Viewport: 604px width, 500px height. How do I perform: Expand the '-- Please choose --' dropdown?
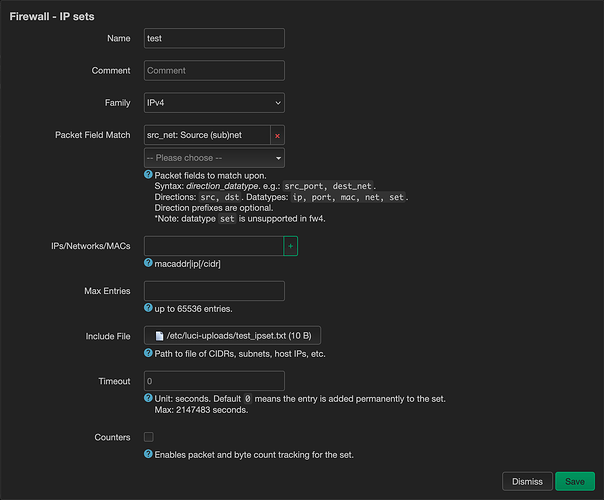point(214,158)
